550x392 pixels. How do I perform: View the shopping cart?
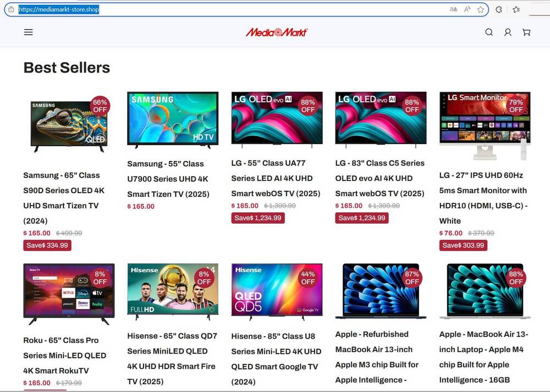coord(526,32)
